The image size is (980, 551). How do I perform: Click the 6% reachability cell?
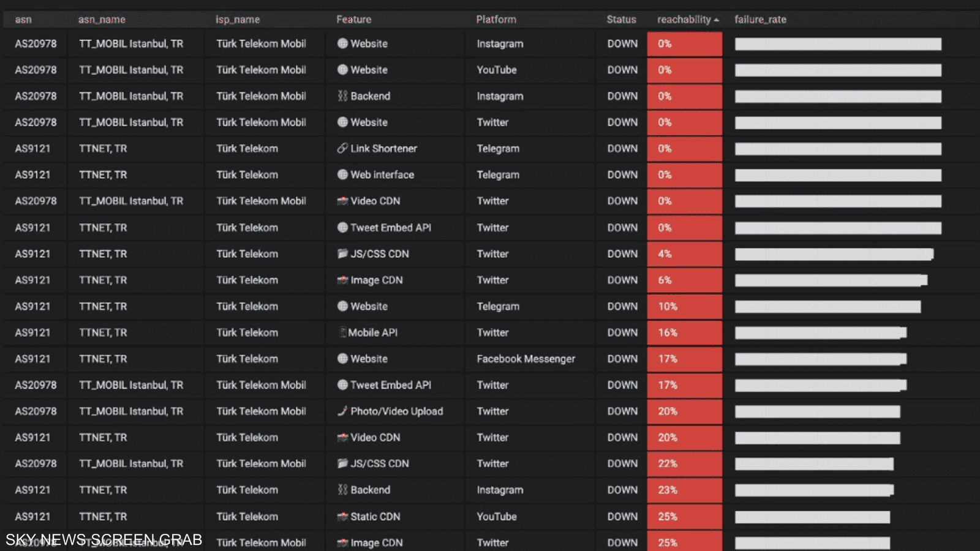[x=685, y=280]
